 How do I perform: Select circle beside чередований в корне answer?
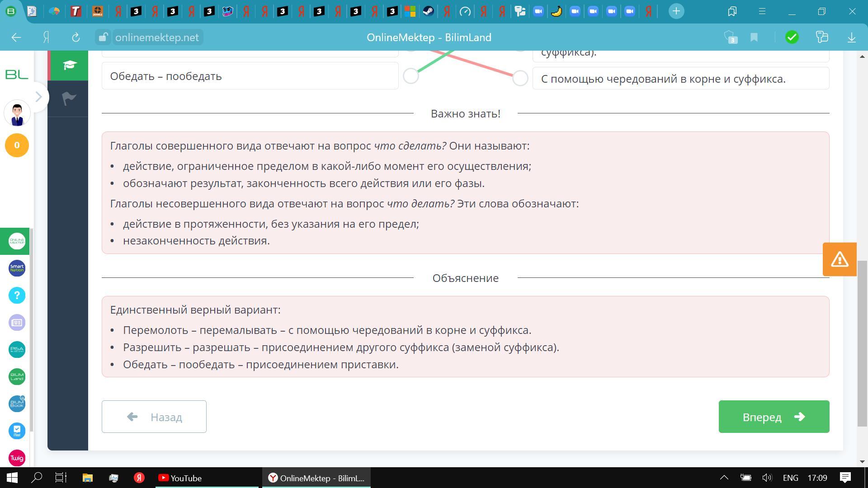pyautogui.click(x=520, y=78)
